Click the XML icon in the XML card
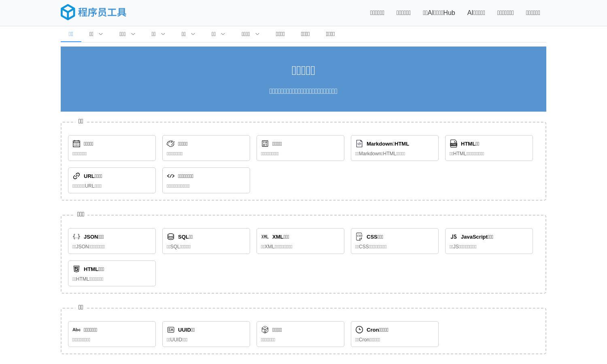 265,237
